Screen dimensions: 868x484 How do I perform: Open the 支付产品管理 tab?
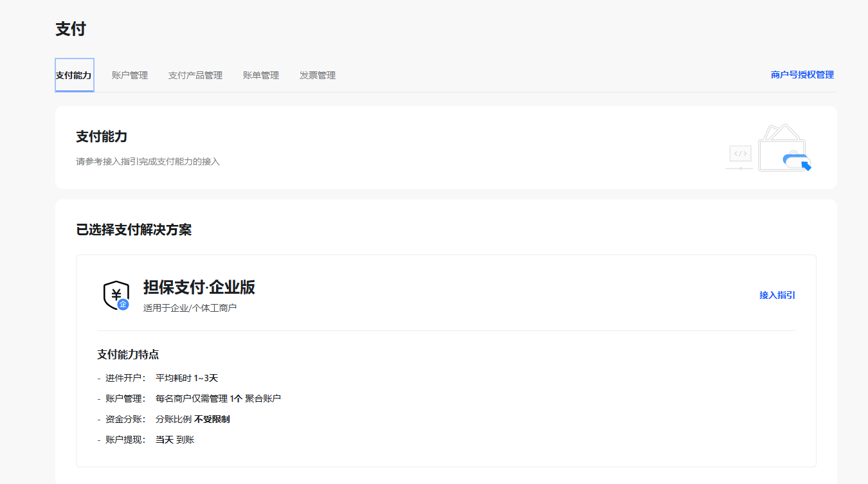click(x=195, y=75)
